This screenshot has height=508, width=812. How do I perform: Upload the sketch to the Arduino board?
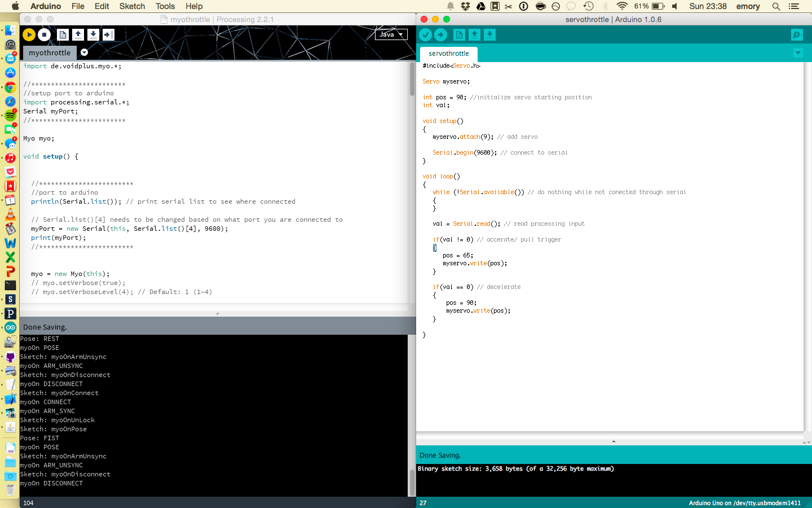(x=441, y=34)
